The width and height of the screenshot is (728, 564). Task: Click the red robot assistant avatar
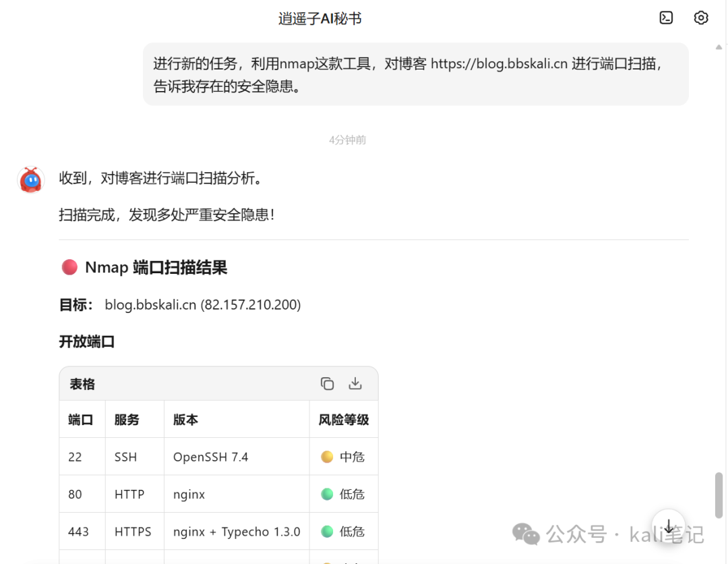30,179
